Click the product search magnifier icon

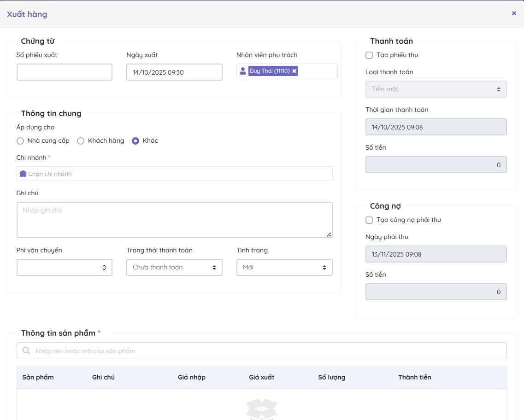pos(26,351)
